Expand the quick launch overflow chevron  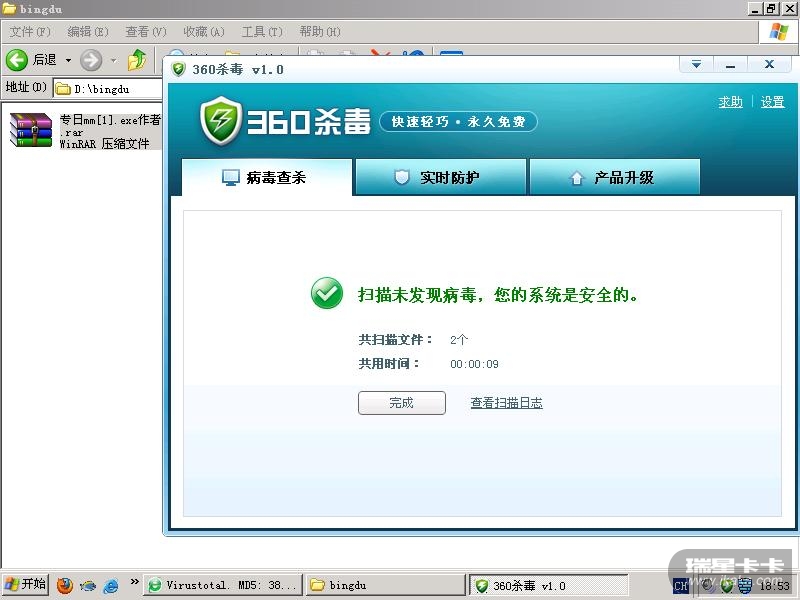(x=134, y=581)
